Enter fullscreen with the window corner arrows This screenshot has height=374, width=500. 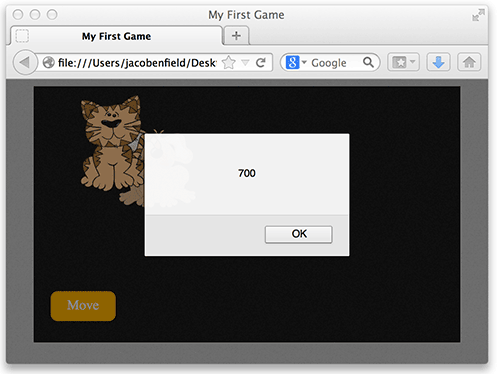(x=478, y=15)
